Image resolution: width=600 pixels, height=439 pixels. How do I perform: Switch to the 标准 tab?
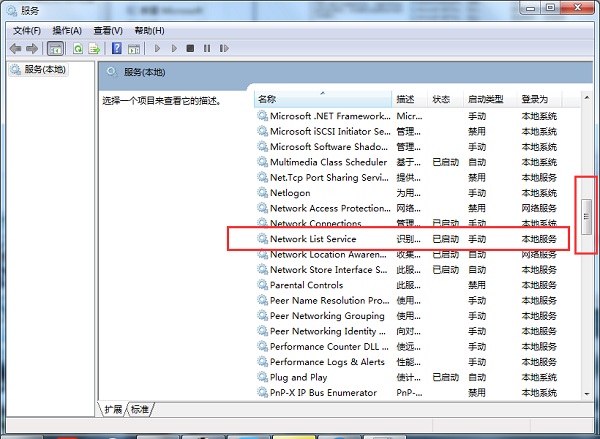[x=140, y=409]
